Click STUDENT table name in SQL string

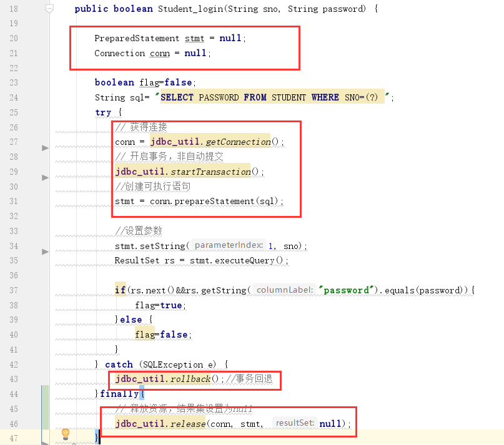[x=289, y=97]
